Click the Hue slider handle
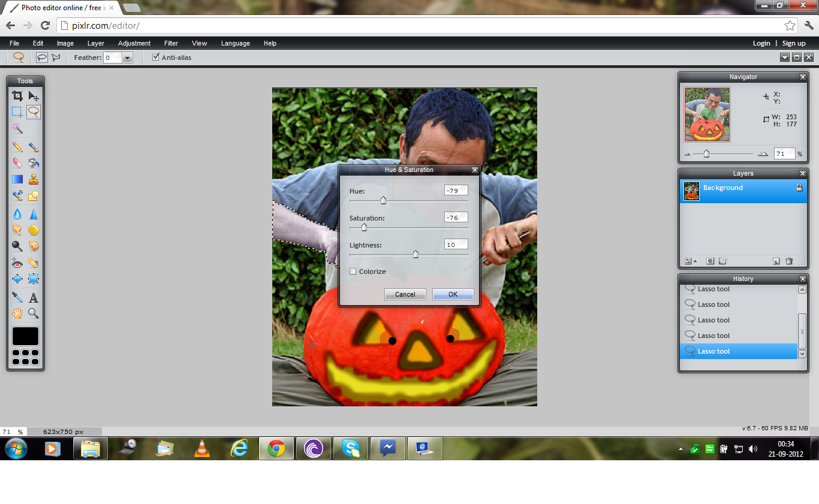 pyautogui.click(x=383, y=200)
